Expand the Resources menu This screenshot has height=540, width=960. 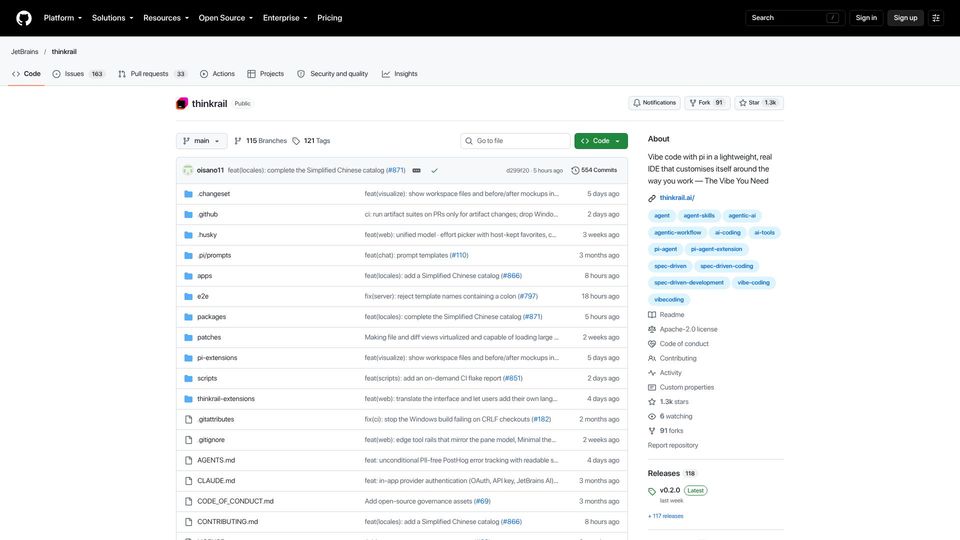coord(165,18)
